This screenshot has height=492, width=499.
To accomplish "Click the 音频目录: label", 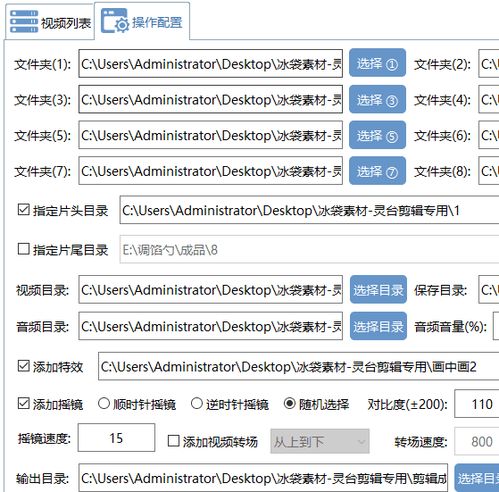I will (x=42, y=326).
